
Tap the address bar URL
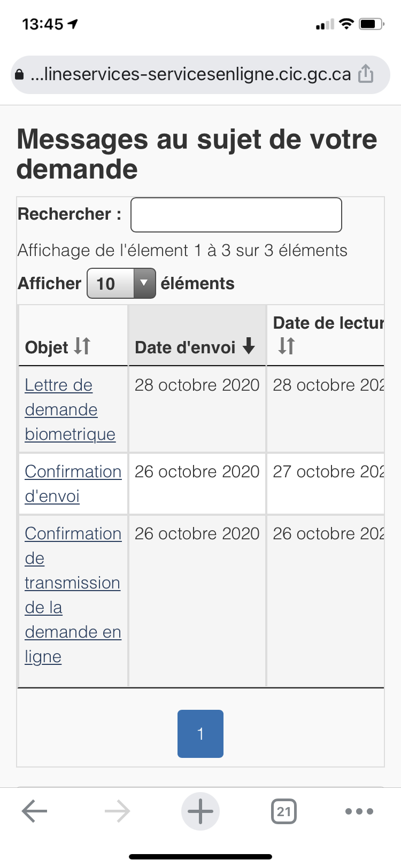pos(190,74)
